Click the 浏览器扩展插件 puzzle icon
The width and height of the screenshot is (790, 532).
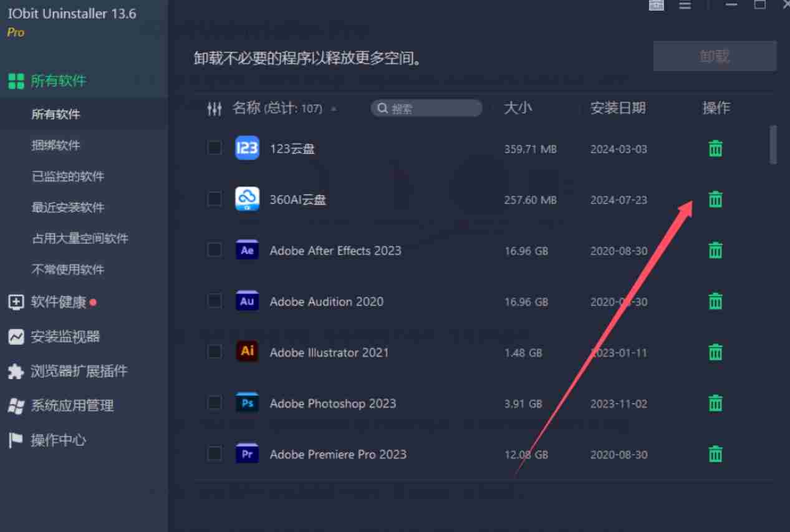(16, 372)
